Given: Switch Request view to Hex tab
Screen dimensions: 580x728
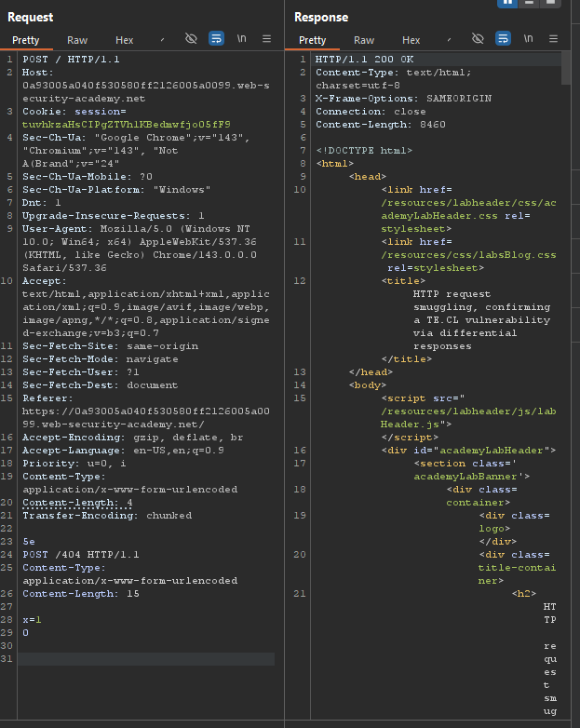Looking at the screenshot, I should (125, 40).
